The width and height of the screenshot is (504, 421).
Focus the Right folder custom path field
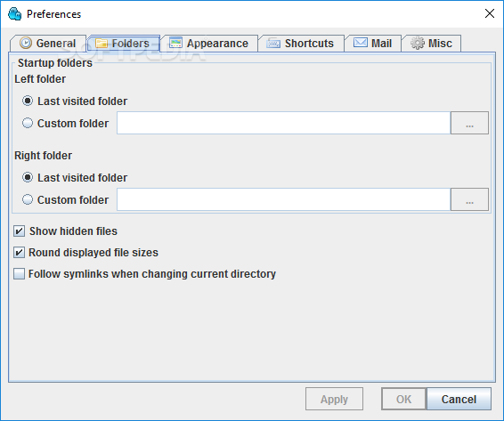[283, 199]
